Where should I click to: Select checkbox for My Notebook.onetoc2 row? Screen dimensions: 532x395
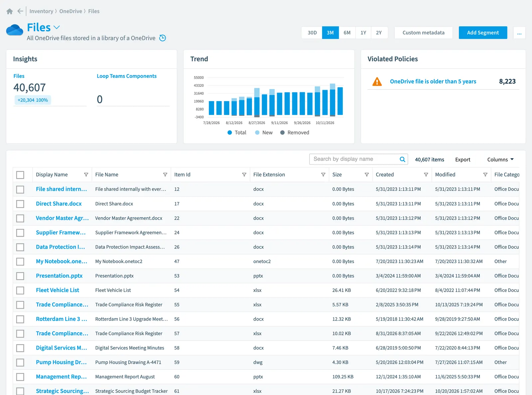tap(20, 261)
